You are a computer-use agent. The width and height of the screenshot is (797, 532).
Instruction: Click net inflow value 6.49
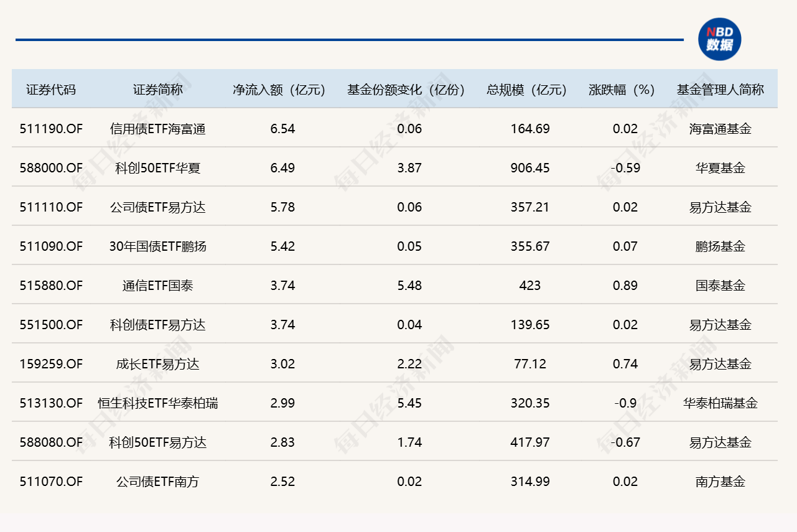pos(283,168)
